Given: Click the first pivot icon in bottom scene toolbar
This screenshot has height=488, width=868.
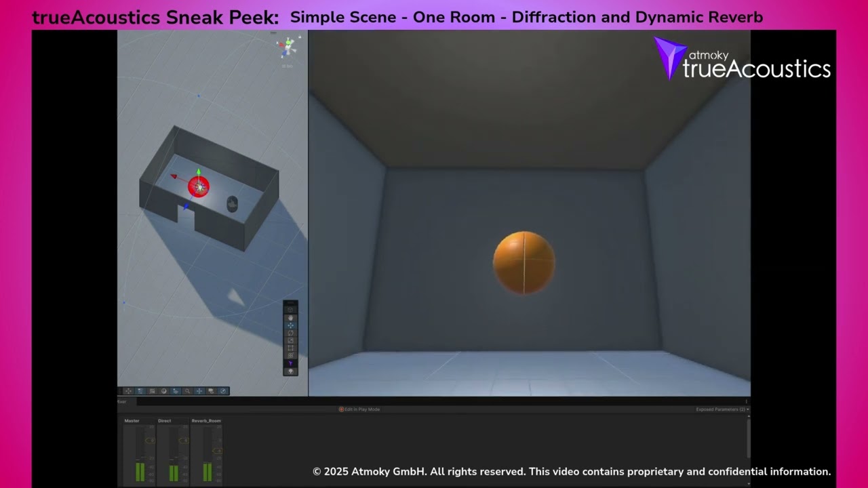Looking at the screenshot, I should (x=128, y=391).
